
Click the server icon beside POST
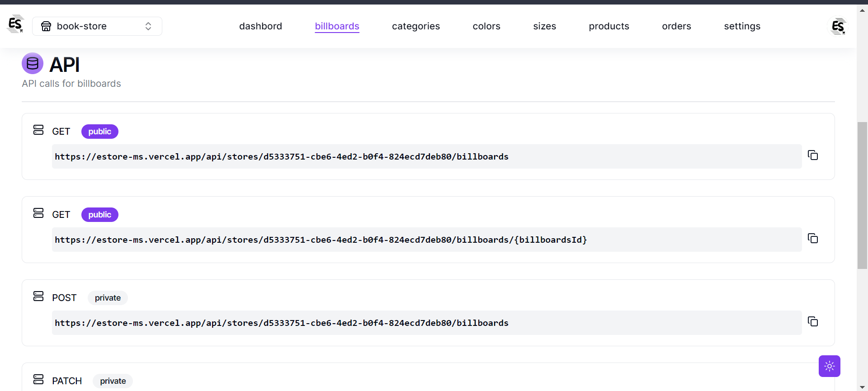[38, 296]
